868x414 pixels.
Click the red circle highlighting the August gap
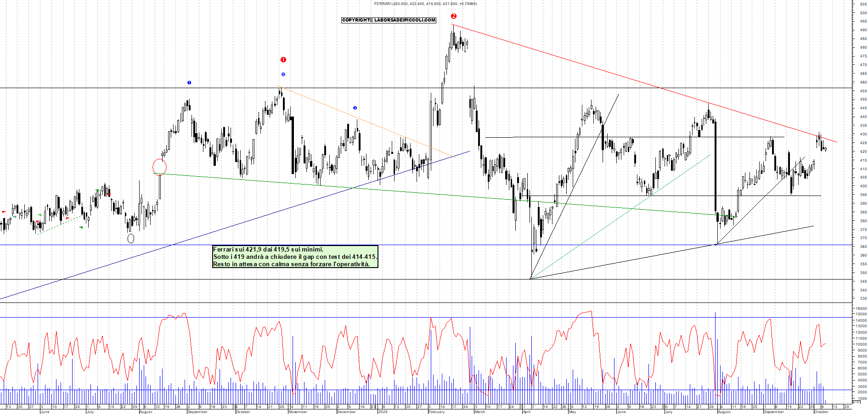pyautogui.click(x=159, y=167)
